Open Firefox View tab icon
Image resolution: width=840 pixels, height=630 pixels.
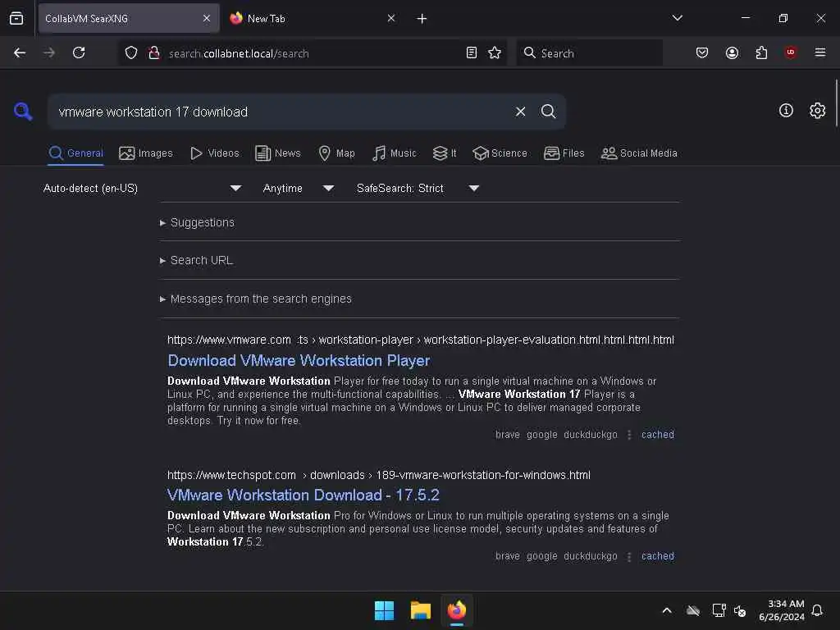(x=16, y=18)
